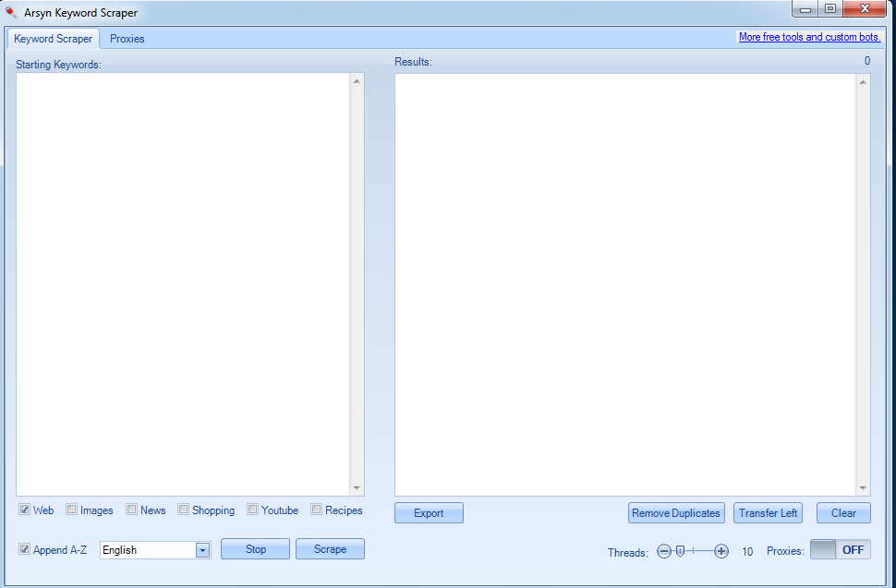This screenshot has width=896, height=588.
Task: Open More free tools and custom bots link
Action: click(x=809, y=37)
